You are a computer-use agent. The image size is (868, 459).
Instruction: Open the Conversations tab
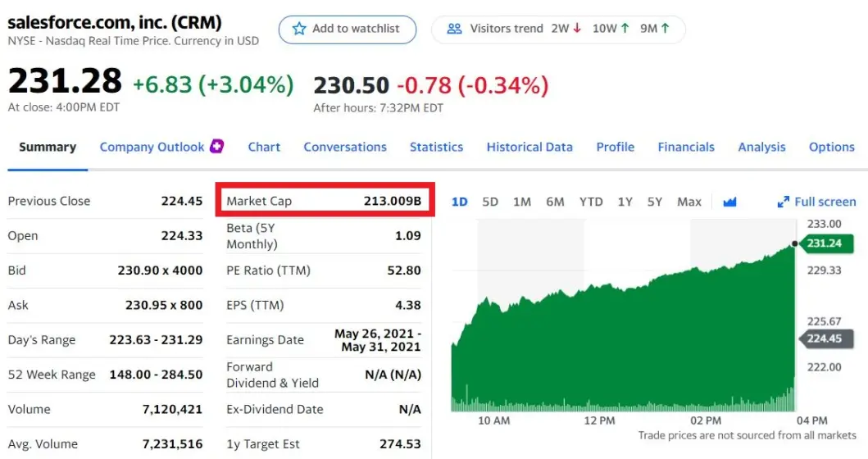(345, 148)
